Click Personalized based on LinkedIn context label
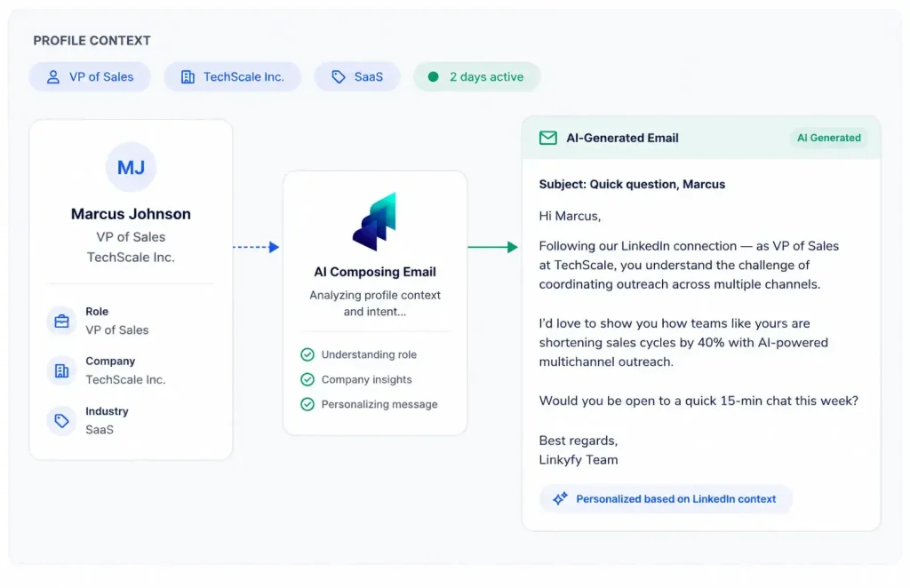Screen dimensions: 910x588 [x=676, y=498]
